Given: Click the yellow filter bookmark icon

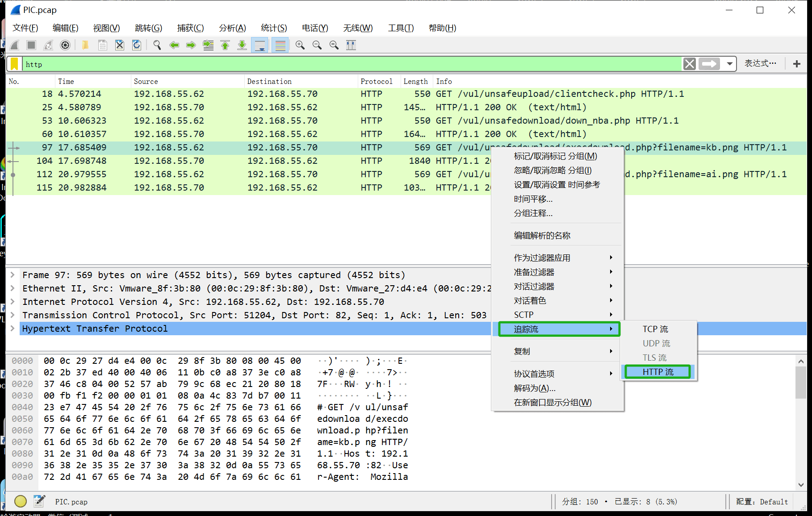Looking at the screenshot, I should 14,64.
